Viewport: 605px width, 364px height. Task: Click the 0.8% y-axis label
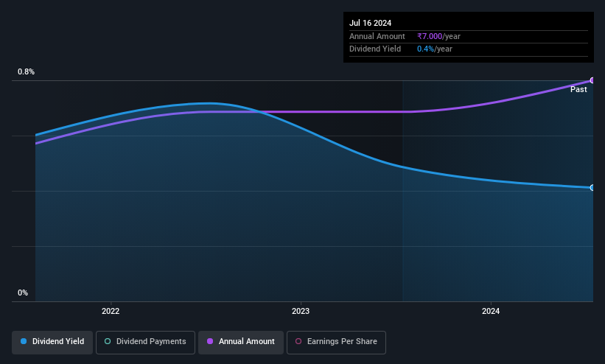[x=27, y=71]
